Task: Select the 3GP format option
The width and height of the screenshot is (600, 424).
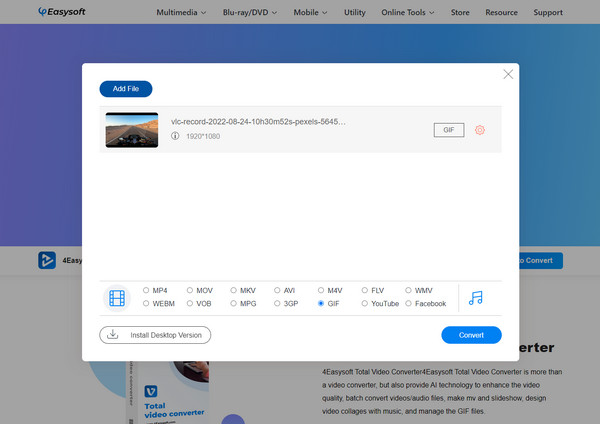Action: (286, 303)
